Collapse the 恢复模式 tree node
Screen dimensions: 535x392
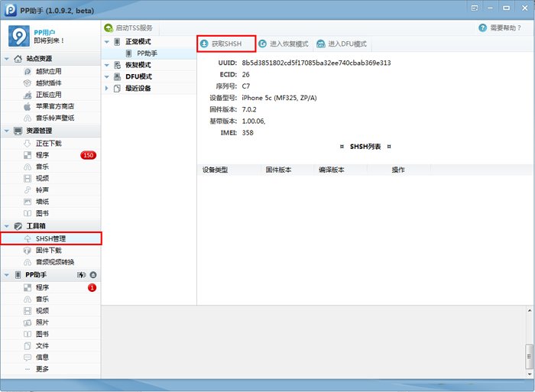click(106, 65)
